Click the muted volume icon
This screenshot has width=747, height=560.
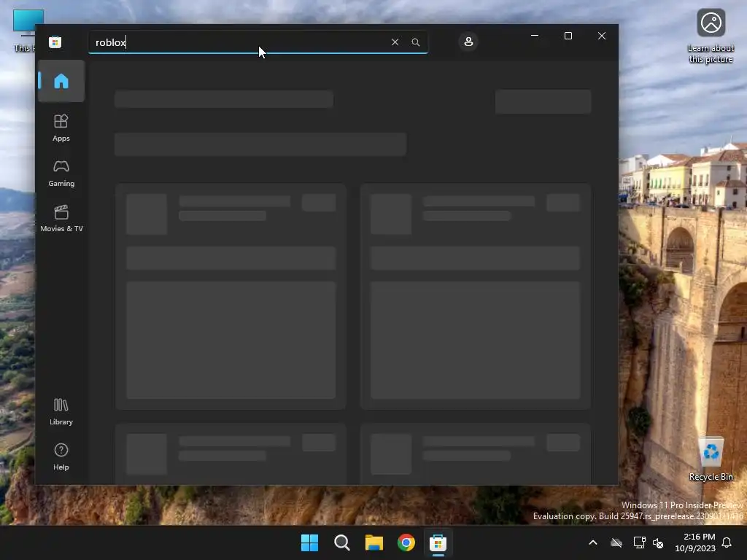[658, 542]
